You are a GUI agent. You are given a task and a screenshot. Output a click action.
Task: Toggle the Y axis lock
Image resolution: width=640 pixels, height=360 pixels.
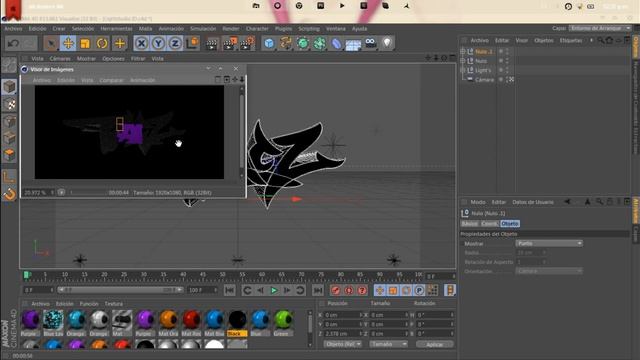point(158,43)
